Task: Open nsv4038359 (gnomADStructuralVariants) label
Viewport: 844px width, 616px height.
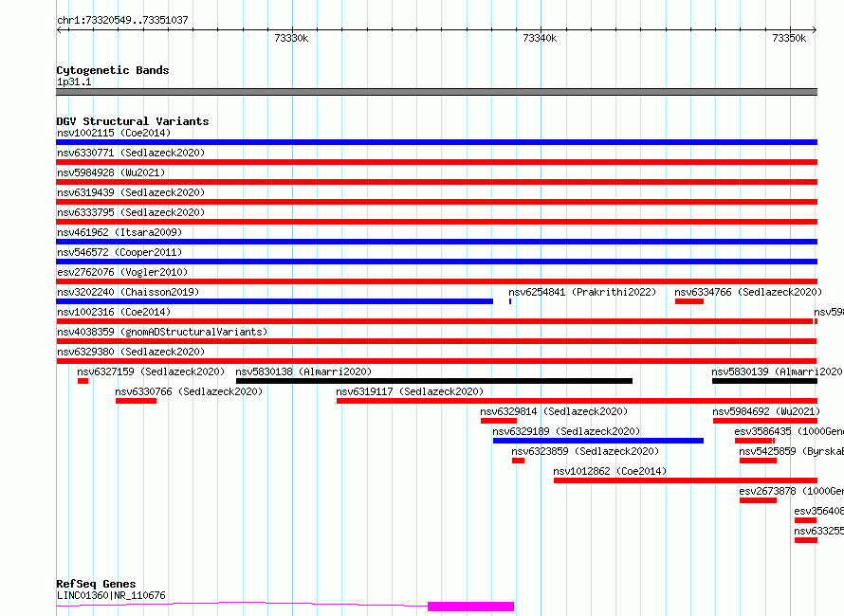Action: click(162, 332)
